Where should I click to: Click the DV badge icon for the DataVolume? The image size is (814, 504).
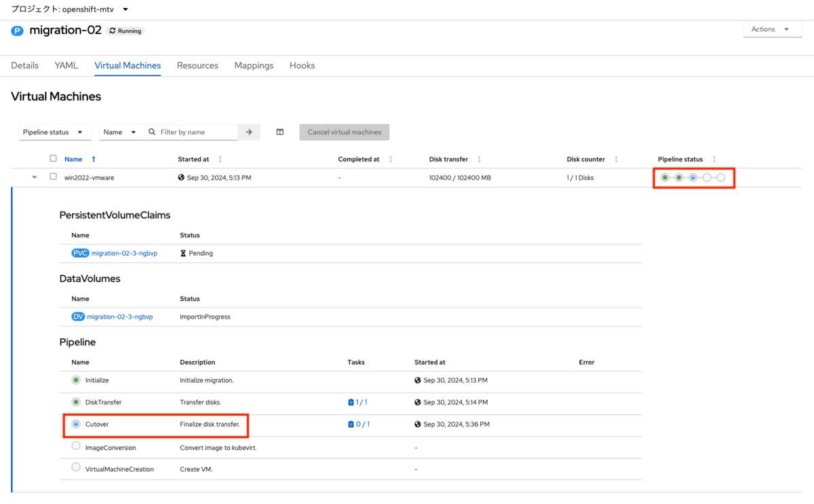coord(79,316)
